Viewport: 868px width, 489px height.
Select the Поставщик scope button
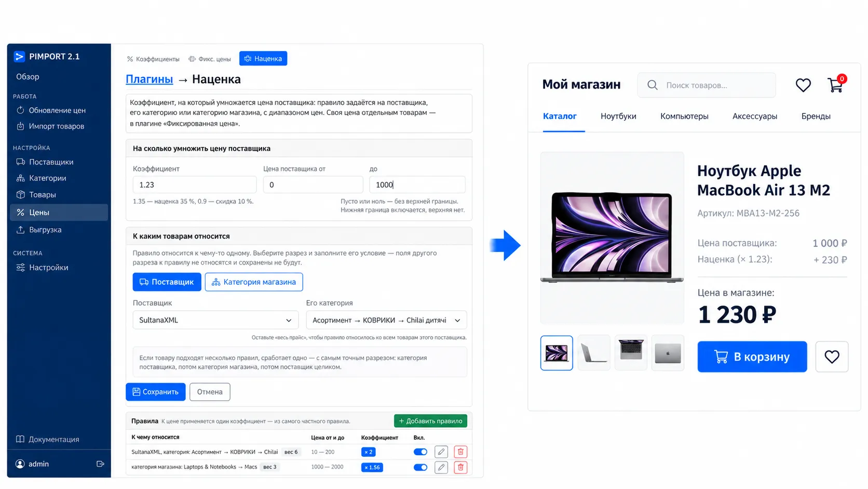tap(167, 282)
